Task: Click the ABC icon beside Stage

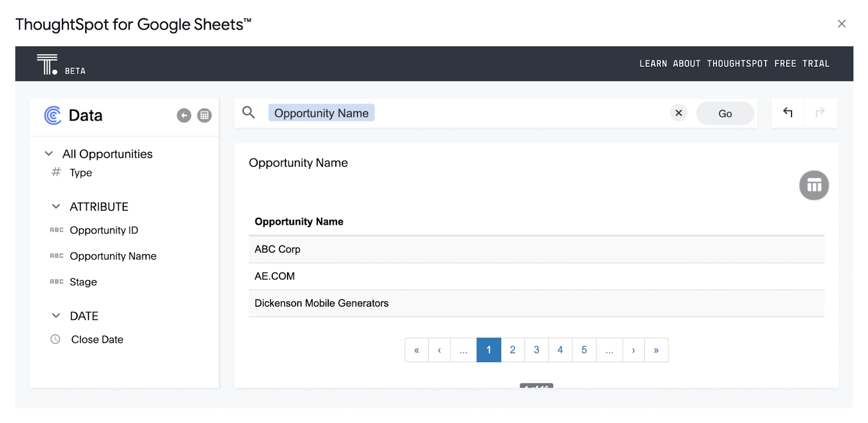Action: click(x=56, y=282)
